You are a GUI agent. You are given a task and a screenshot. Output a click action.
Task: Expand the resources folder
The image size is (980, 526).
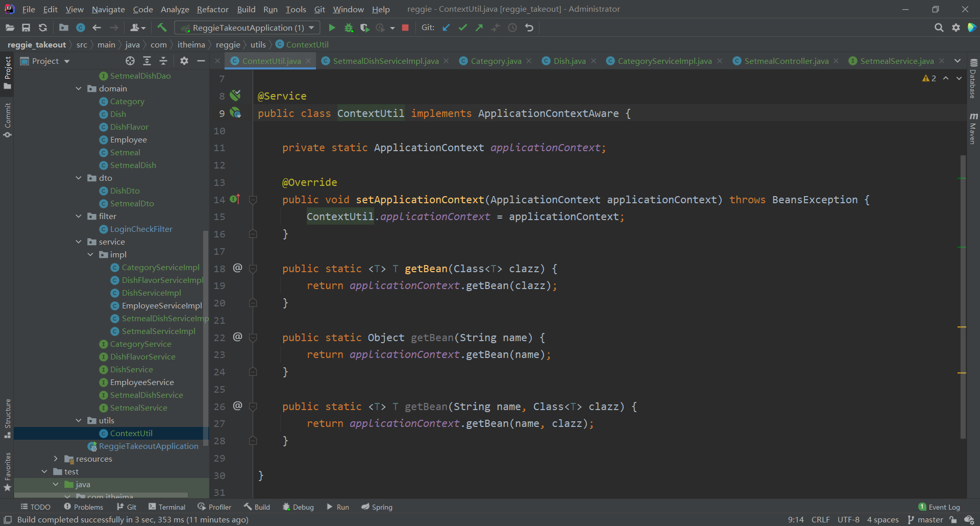coord(56,459)
